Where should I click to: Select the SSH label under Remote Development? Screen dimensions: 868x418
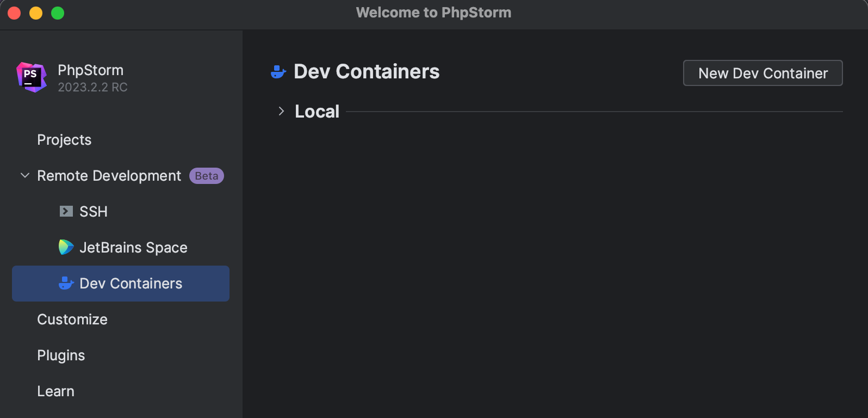click(x=94, y=212)
